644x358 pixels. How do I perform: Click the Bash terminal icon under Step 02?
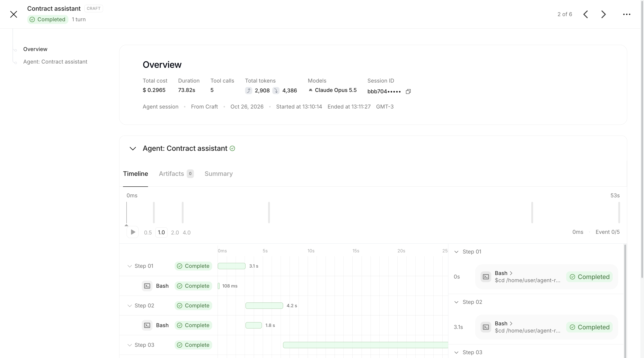(147, 325)
